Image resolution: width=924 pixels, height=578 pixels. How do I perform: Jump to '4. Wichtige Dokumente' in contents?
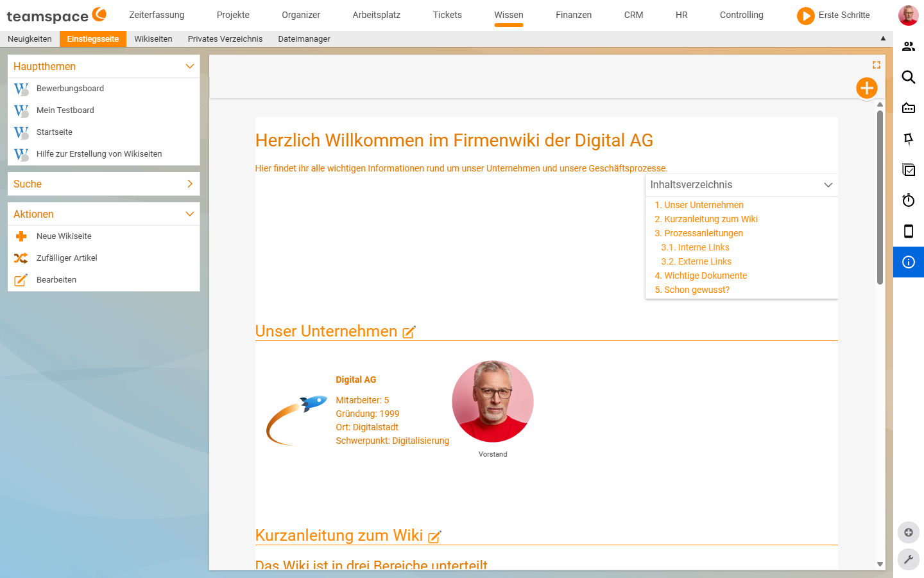pyautogui.click(x=701, y=276)
